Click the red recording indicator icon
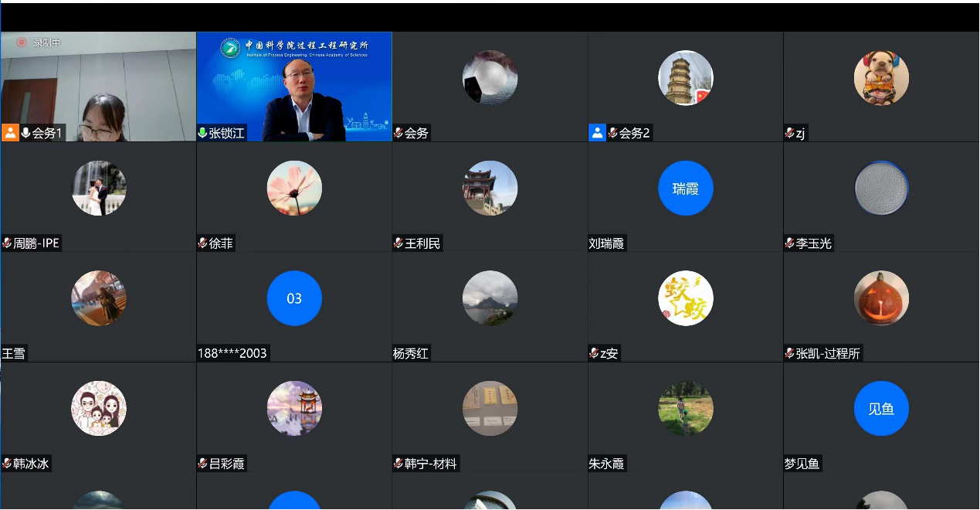The width and height of the screenshot is (980, 510). pos(22,42)
